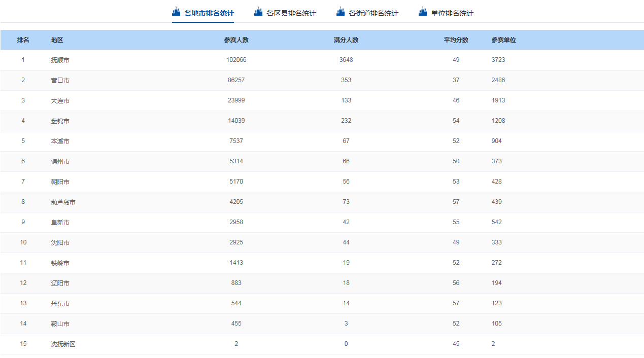The width and height of the screenshot is (644, 358).
Task: Open the 各区县排名统计 tab
Action: pos(285,13)
